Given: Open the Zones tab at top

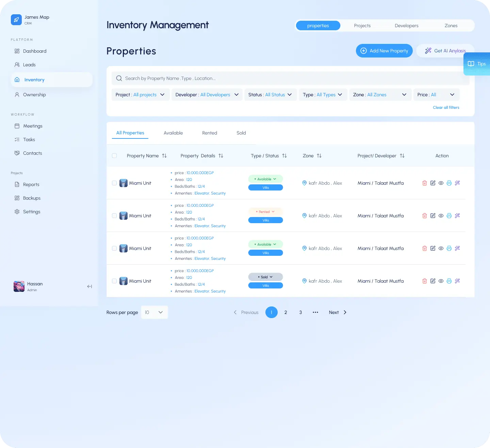Looking at the screenshot, I should tap(451, 25).
